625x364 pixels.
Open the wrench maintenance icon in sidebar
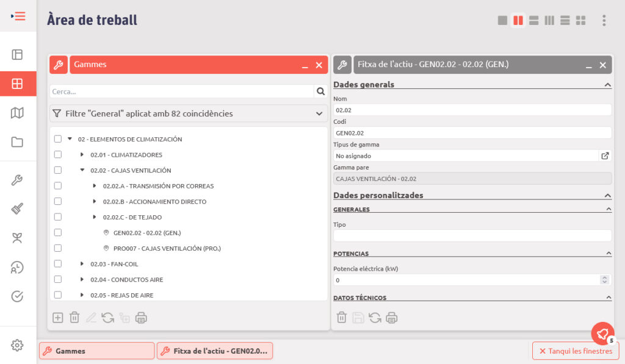coord(17,180)
